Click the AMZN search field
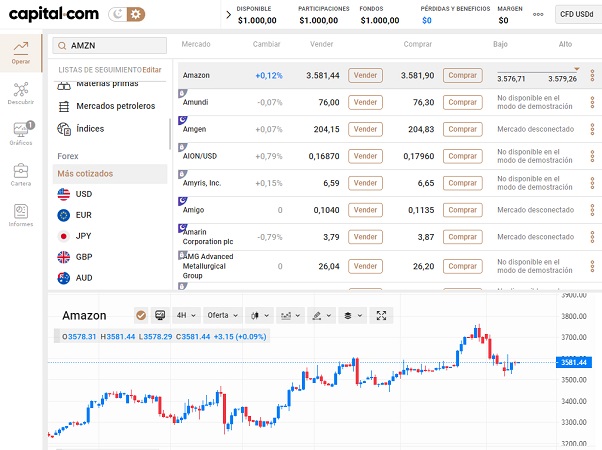The image size is (602, 450). click(x=110, y=46)
